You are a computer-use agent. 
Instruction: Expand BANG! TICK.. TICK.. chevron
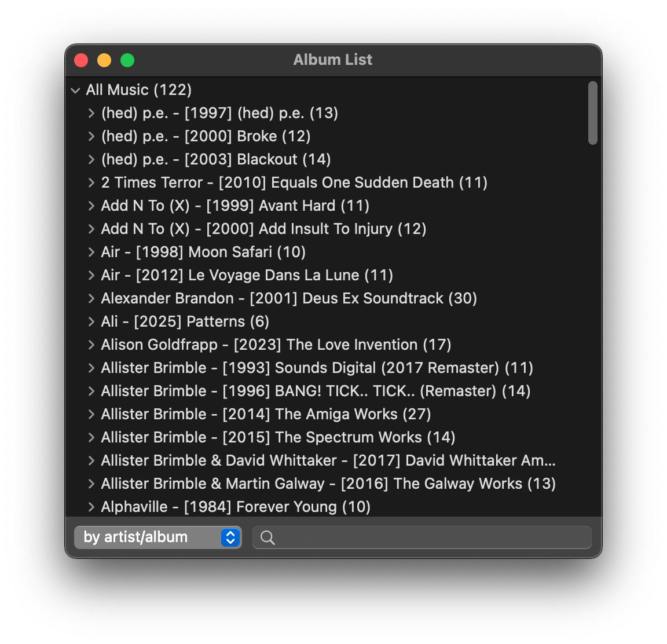[x=91, y=391]
